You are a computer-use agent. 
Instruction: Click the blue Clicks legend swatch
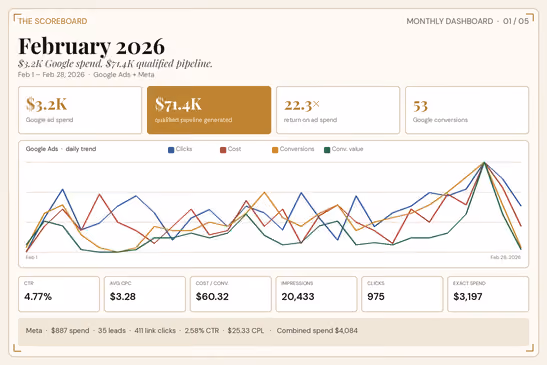point(171,150)
